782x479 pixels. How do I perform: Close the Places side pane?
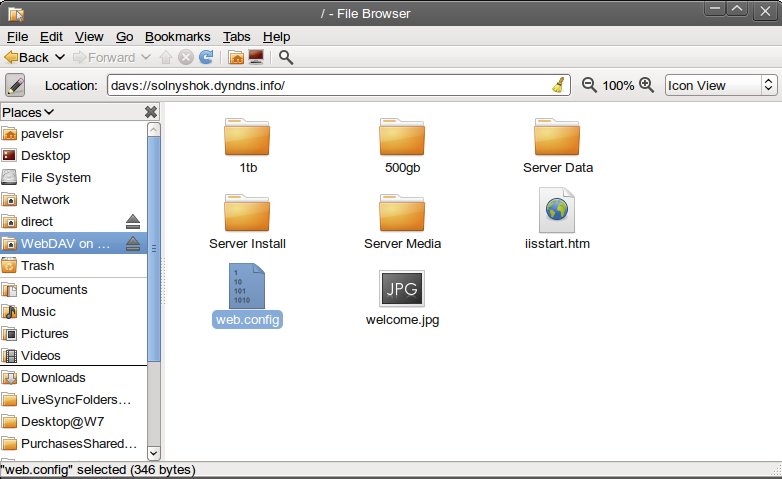point(151,112)
